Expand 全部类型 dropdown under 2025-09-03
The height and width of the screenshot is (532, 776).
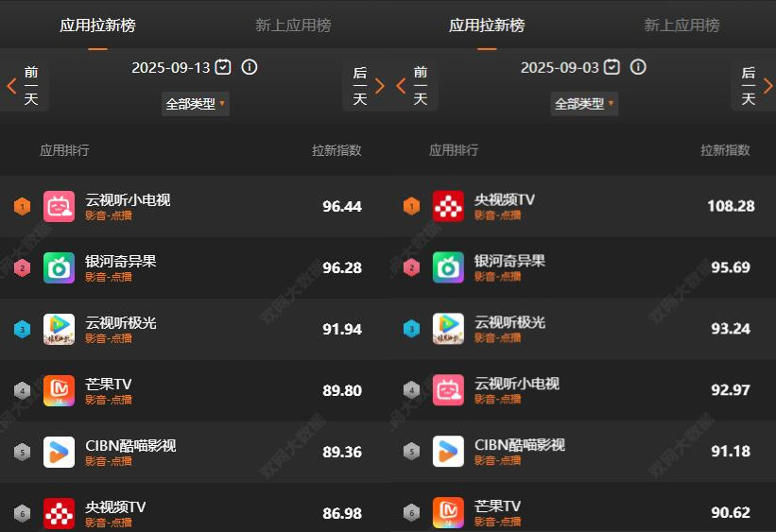tap(584, 104)
